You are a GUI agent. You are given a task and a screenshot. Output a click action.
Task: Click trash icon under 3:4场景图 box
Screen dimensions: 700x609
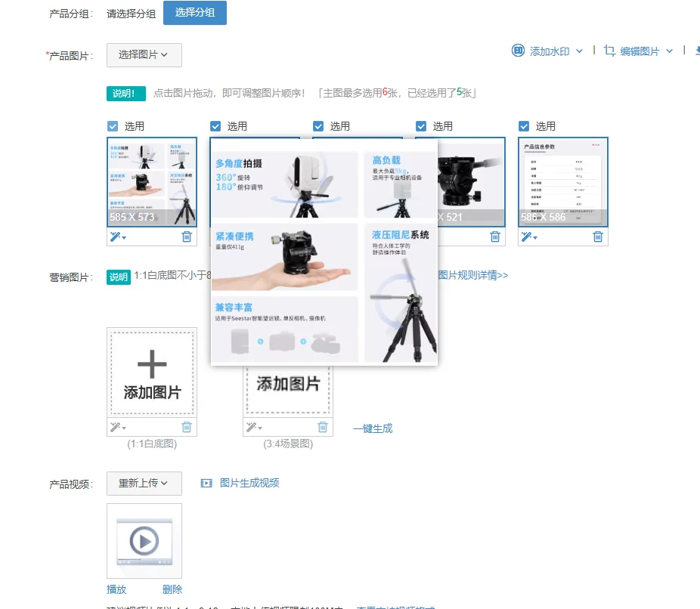pos(323,427)
